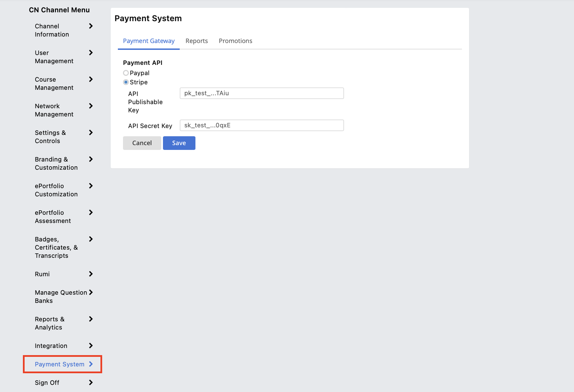Viewport: 574px width, 392px height.
Task: Click the Settings & Controls chevron
Action: coord(91,132)
